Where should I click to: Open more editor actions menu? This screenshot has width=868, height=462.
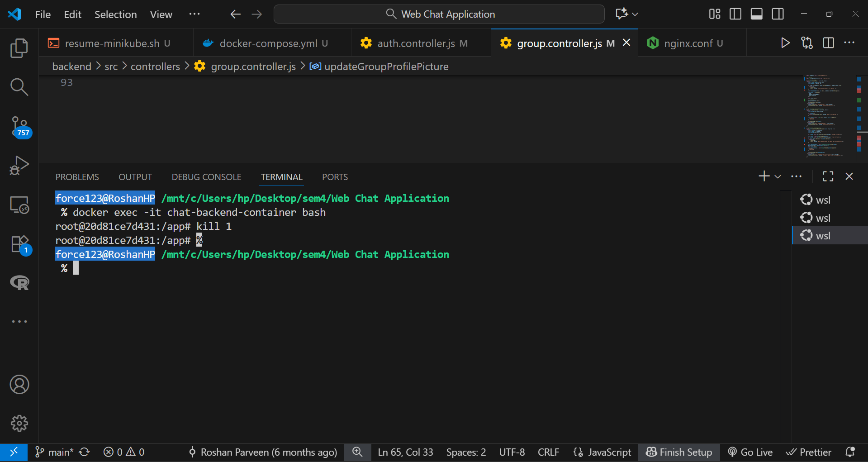pos(849,43)
